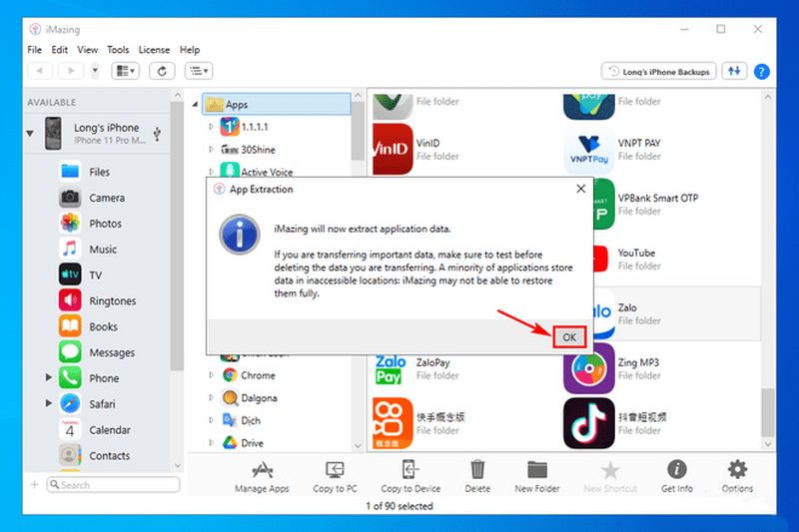Select Chrome in the tree
Screen dimensions: 799x532
(x=258, y=375)
